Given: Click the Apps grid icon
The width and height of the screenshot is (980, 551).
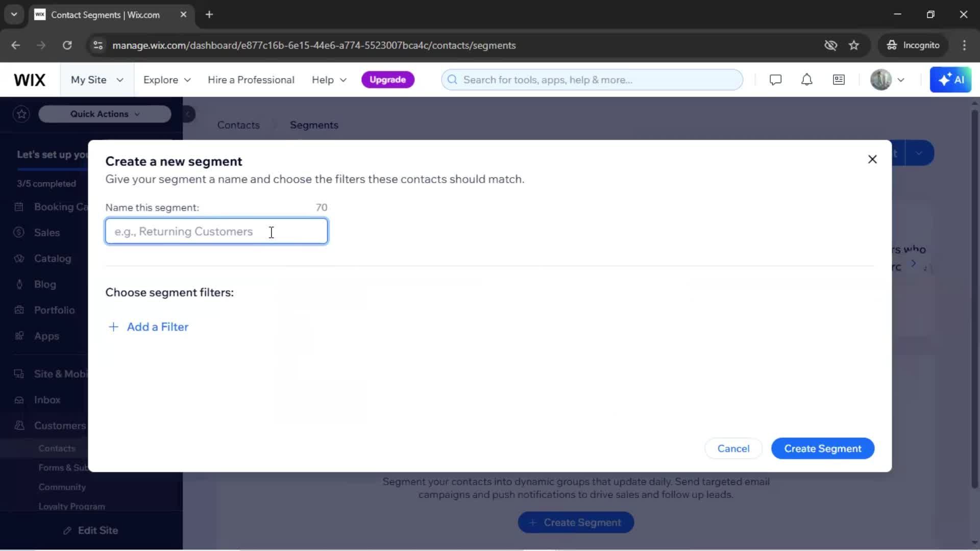Looking at the screenshot, I should pyautogui.click(x=19, y=336).
